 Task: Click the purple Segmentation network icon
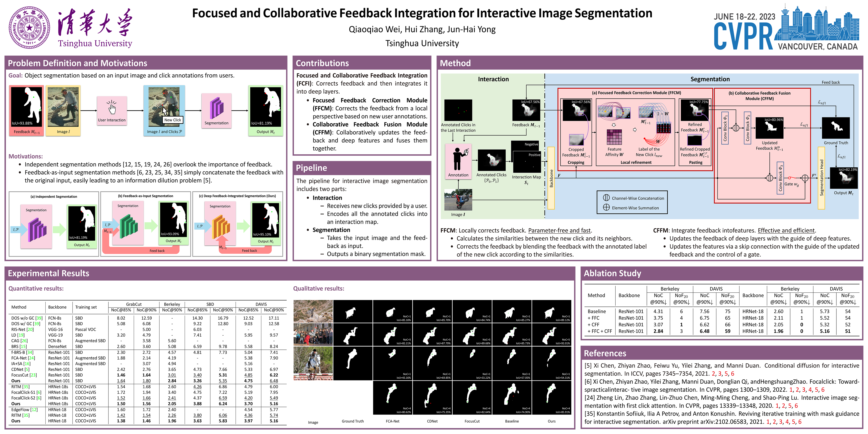click(x=216, y=108)
